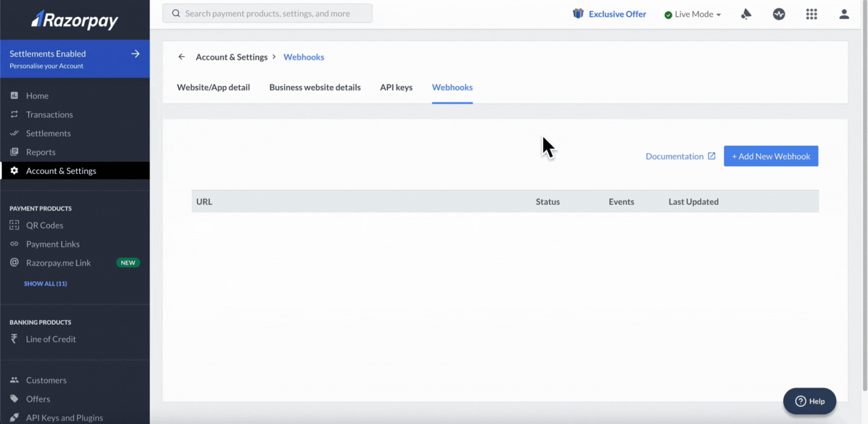
Task: Switch to the API keys tab
Action: click(x=396, y=87)
